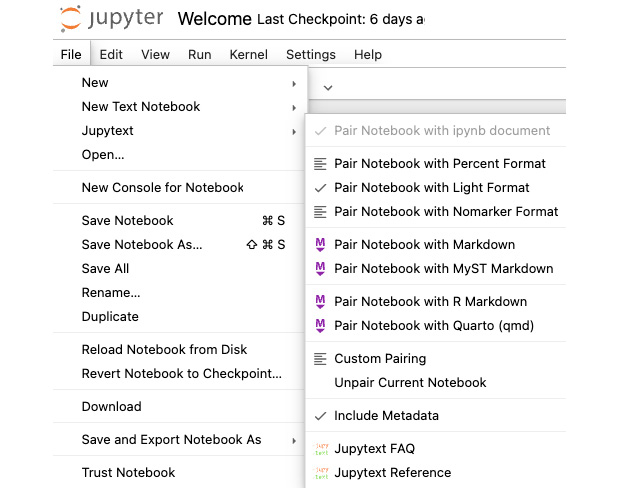Click Markdown icon beside Pair Notebook with Markdown
620x488 pixels.
(x=321, y=244)
